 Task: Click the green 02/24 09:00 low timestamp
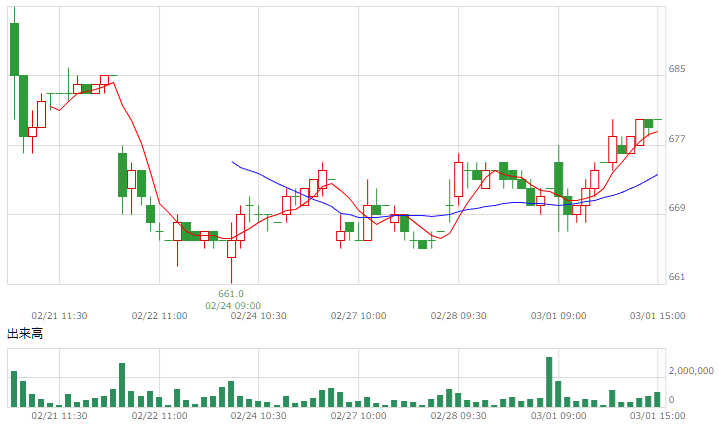tap(233, 306)
